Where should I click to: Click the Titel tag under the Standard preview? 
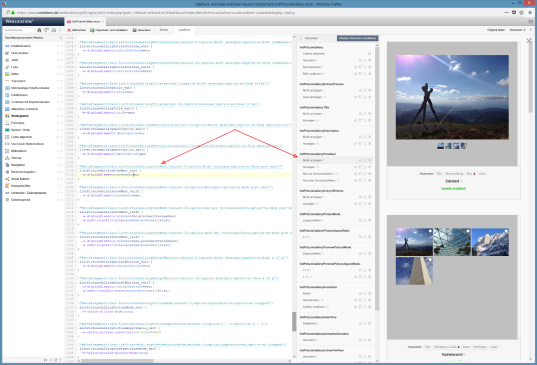pos(439,174)
